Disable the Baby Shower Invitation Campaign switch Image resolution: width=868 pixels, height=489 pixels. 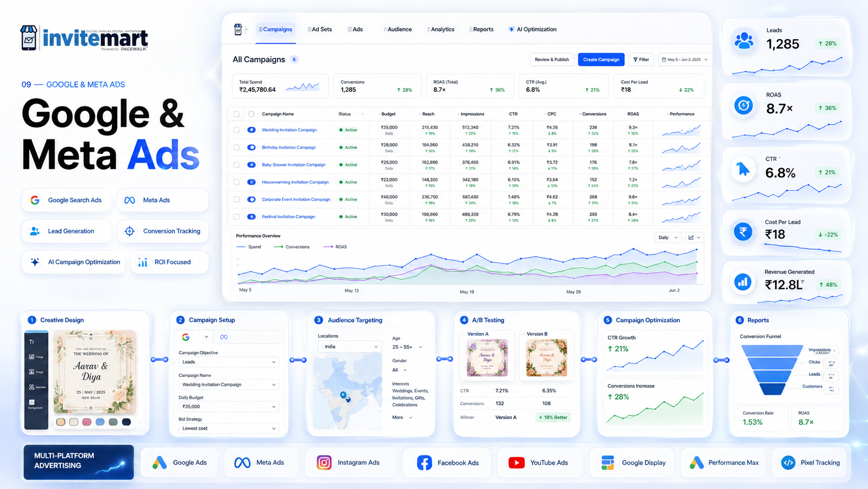251,165
